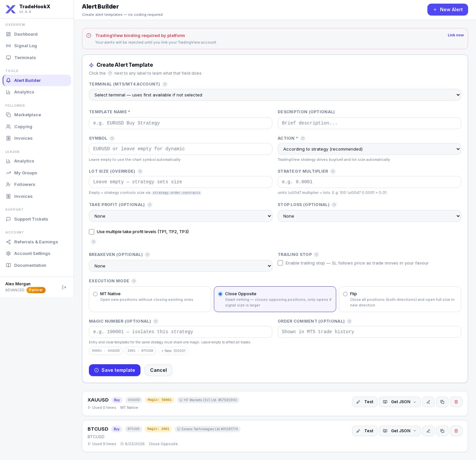This screenshot has width=476, height=460.
Task: Duplicate the BTCUSD alert template
Action: click(442, 431)
